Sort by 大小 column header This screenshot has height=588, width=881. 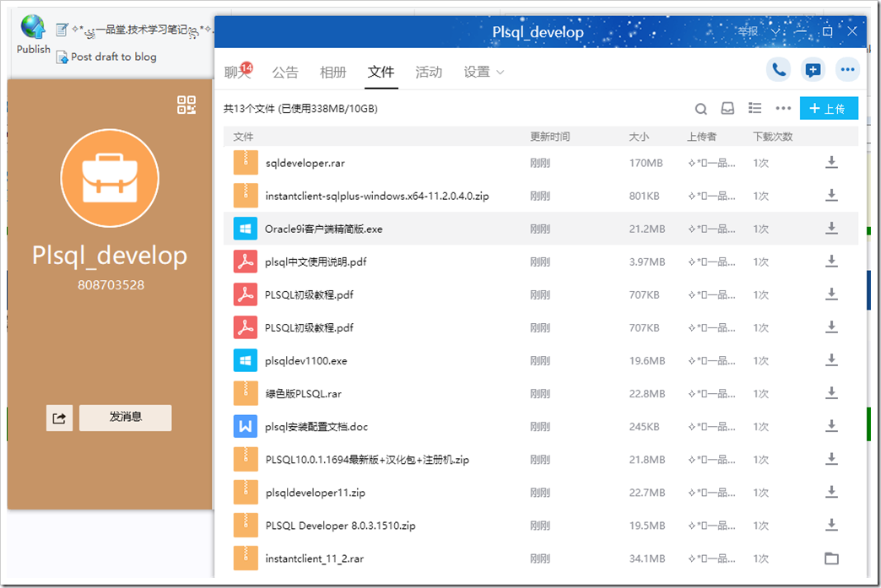coord(639,137)
